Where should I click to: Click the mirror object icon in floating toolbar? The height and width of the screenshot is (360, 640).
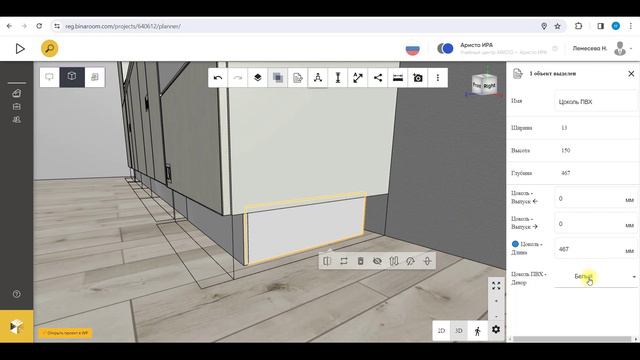point(327,261)
